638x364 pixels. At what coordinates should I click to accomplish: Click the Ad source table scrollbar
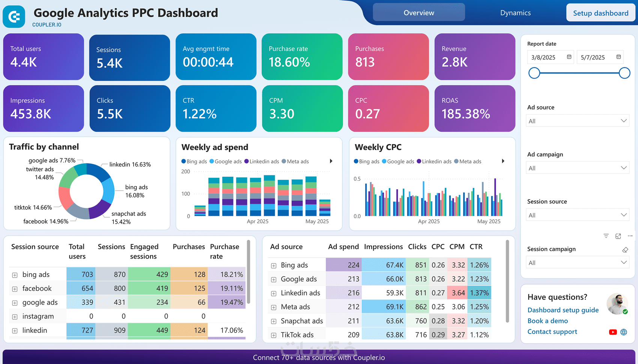point(507,281)
